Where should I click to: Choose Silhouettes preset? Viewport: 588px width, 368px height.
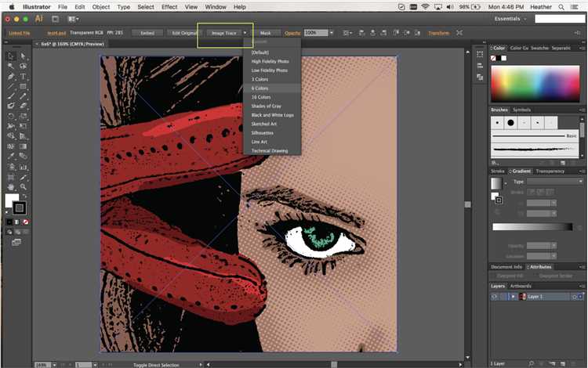272,133
